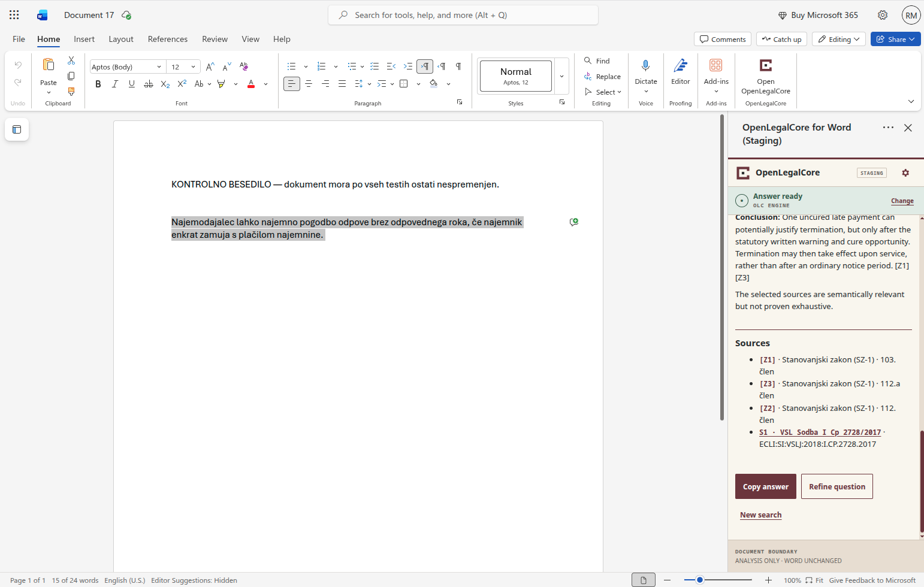Apply subscript formatting
This screenshot has height=587, width=924.
(x=165, y=84)
